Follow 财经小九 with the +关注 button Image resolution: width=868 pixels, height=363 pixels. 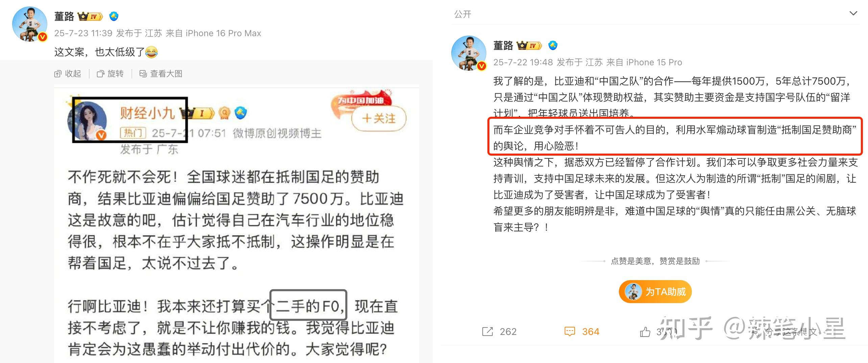(379, 118)
